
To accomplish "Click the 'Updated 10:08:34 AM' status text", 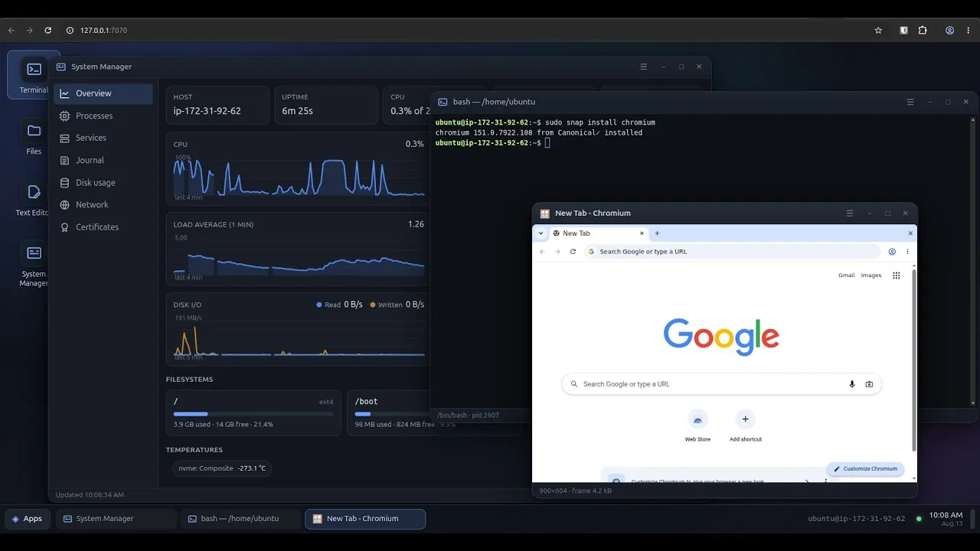I will pyautogui.click(x=90, y=494).
